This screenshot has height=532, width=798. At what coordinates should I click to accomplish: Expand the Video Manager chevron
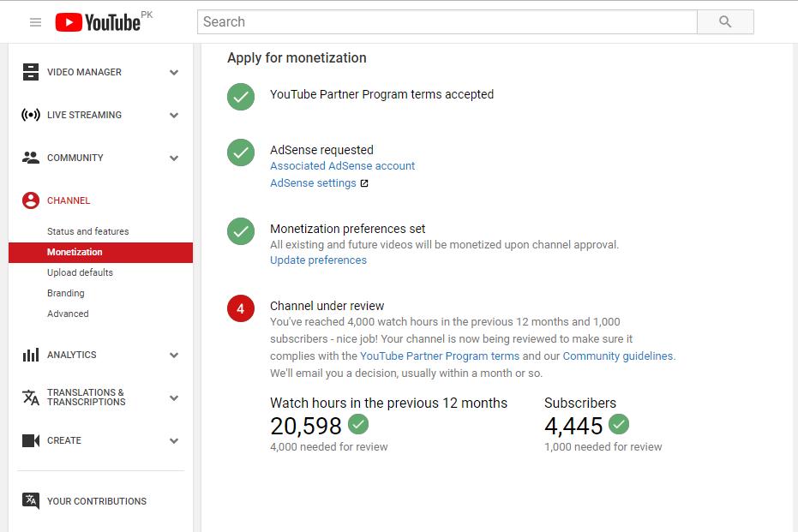click(174, 72)
